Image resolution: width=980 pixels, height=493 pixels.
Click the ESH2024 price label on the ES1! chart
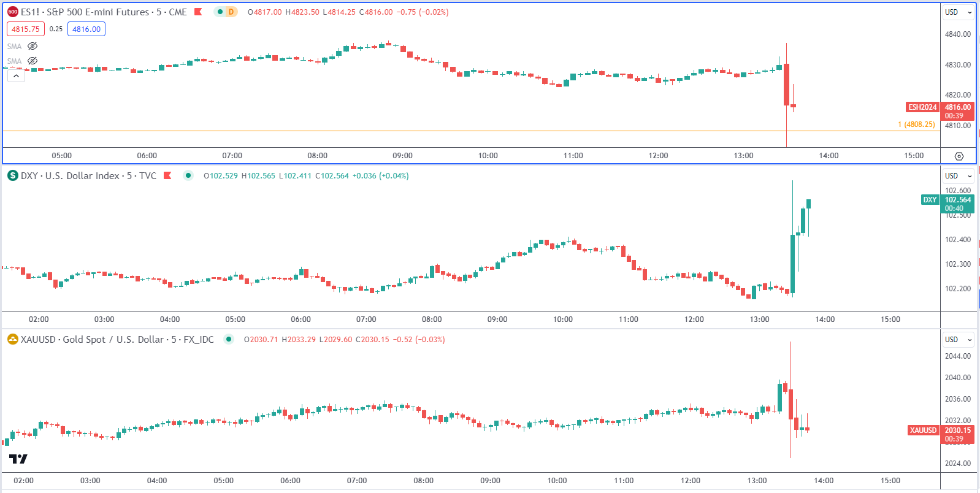922,107
